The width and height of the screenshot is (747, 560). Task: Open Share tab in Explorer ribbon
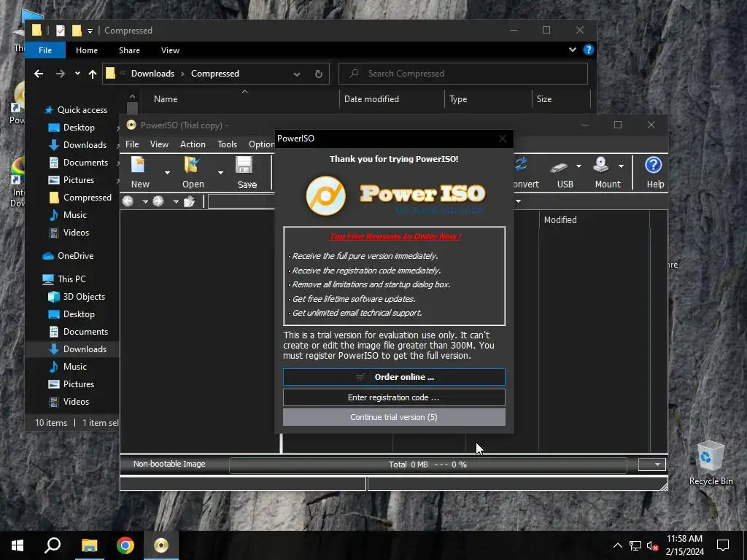click(129, 50)
